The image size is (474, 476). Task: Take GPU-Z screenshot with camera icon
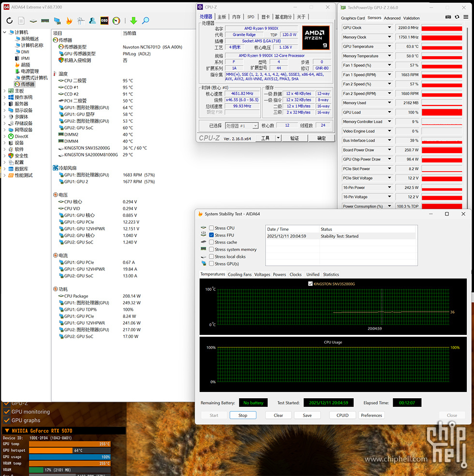coord(448,17)
